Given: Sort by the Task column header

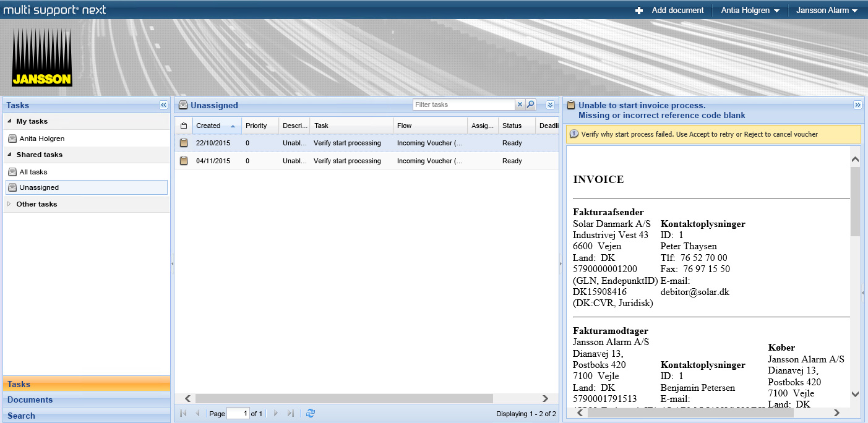Looking at the screenshot, I should (351, 126).
